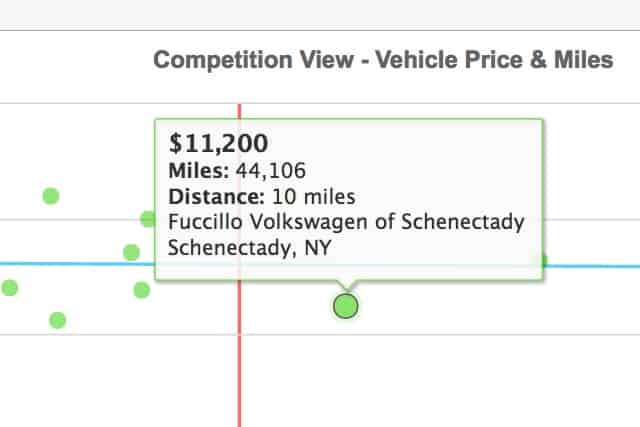Click the Competition View chart title
The image size is (640, 427).
point(383,60)
